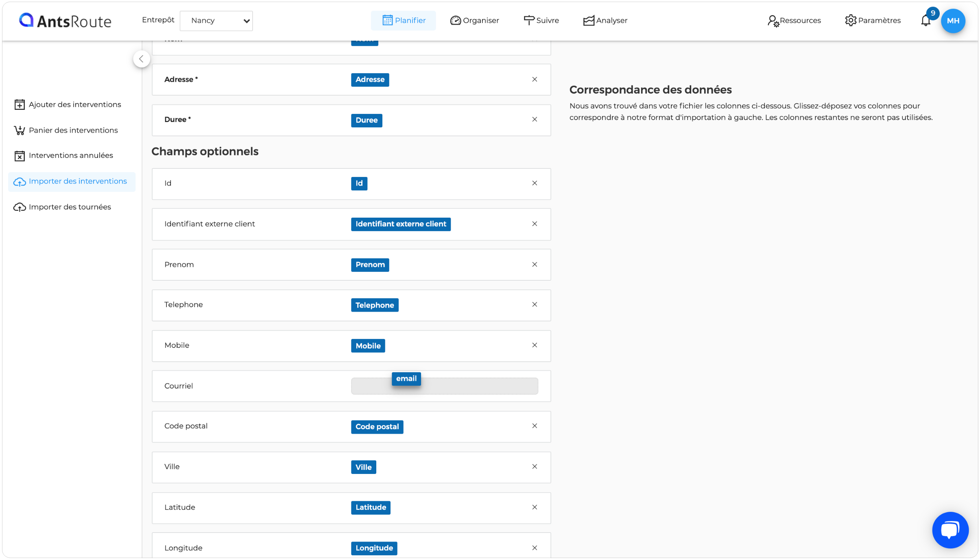
Task: Click the Organiser dashboard icon
Action: (x=455, y=20)
